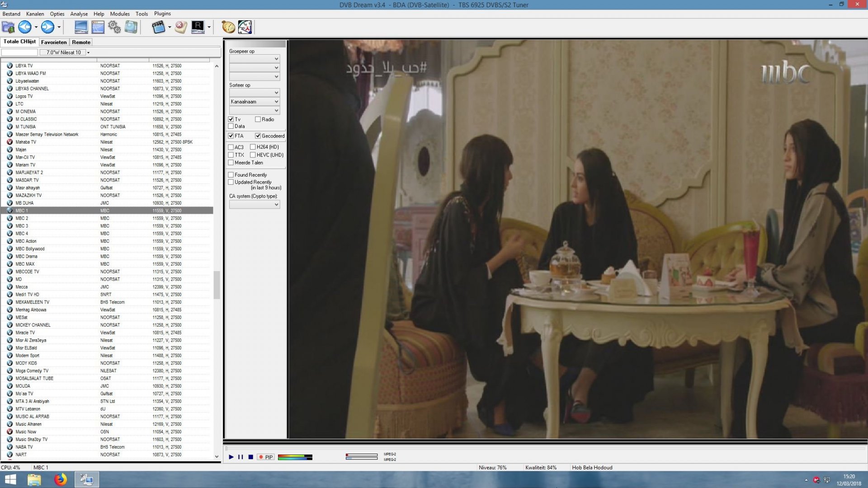The height and width of the screenshot is (488, 868).
Task: Open the stopwatch timer toolbar icon
Action: [x=227, y=27]
